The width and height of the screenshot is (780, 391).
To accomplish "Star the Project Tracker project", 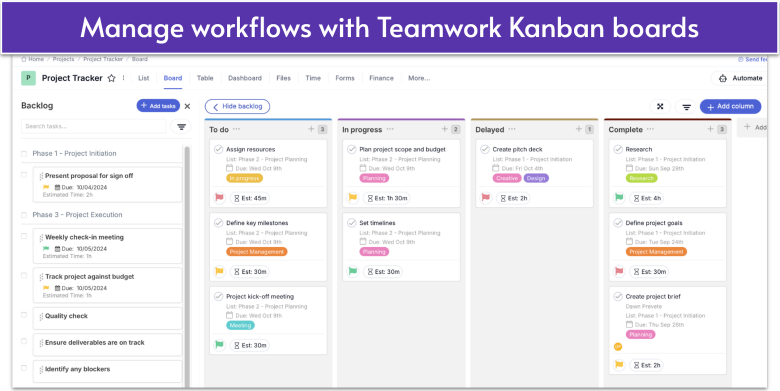I will point(111,78).
